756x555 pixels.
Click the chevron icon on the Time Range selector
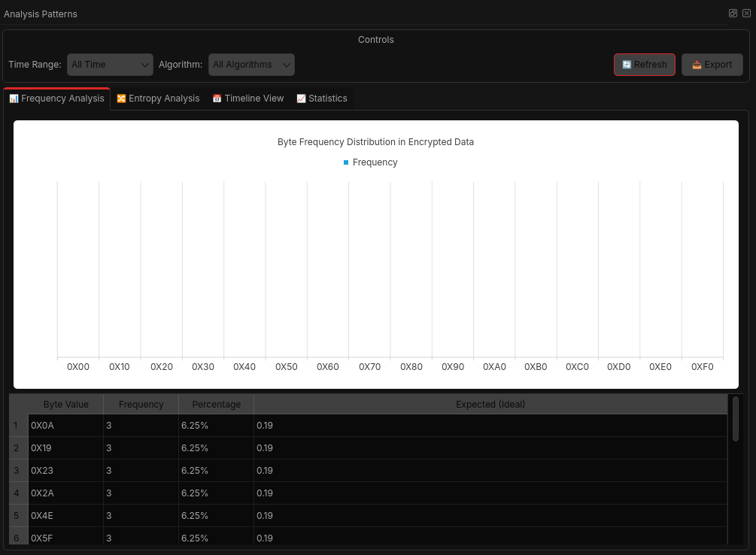coord(144,65)
